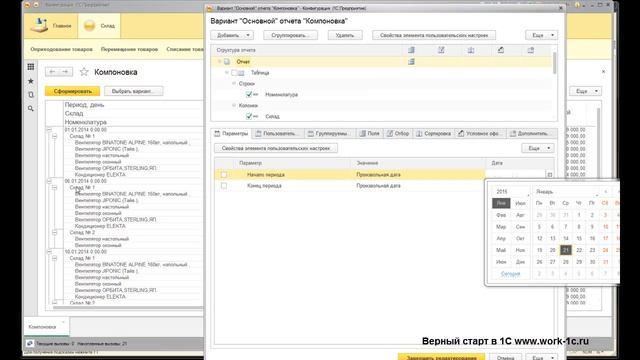Click conditional appearance column icon in header
This screenshot has height=360, width=640.
tap(500, 50)
